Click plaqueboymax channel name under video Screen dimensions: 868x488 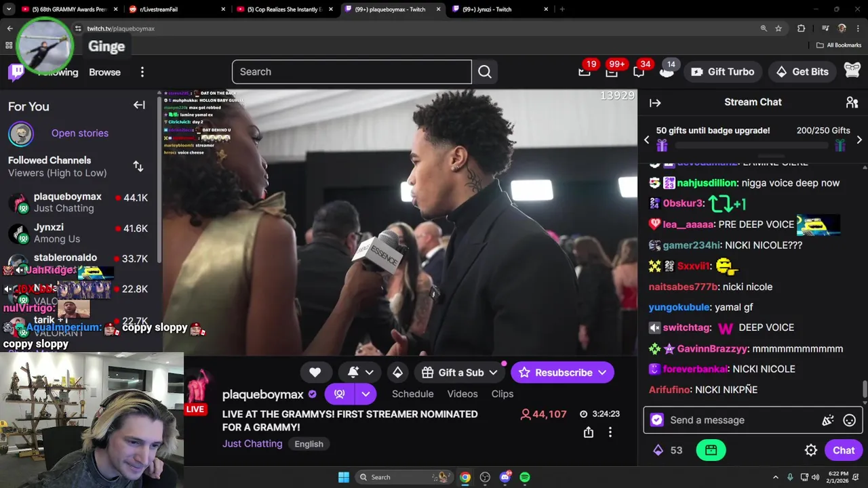[263, 394]
